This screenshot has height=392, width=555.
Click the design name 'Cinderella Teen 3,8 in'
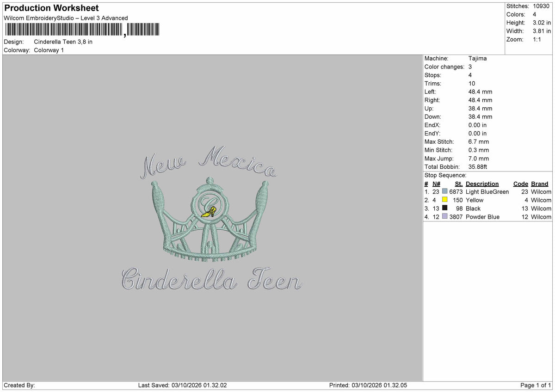63,42
